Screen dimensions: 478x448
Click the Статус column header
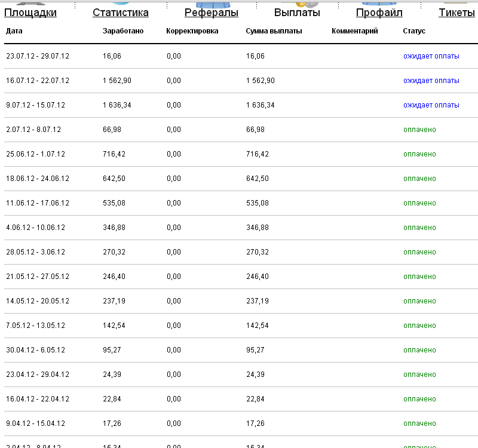tap(414, 31)
